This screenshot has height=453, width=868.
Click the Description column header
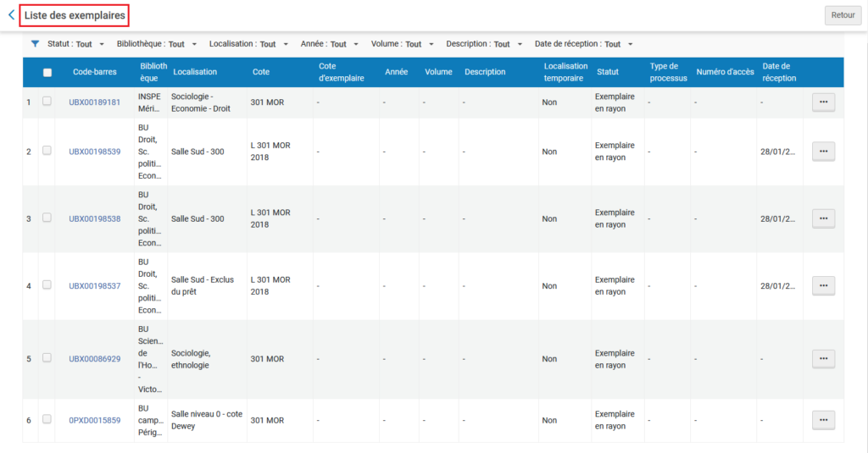(x=485, y=72)
